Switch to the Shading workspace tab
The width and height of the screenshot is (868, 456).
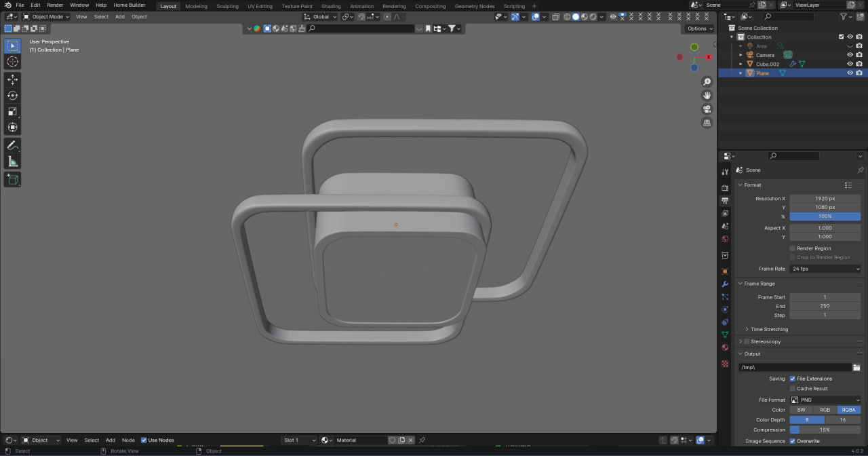[331, 6]
